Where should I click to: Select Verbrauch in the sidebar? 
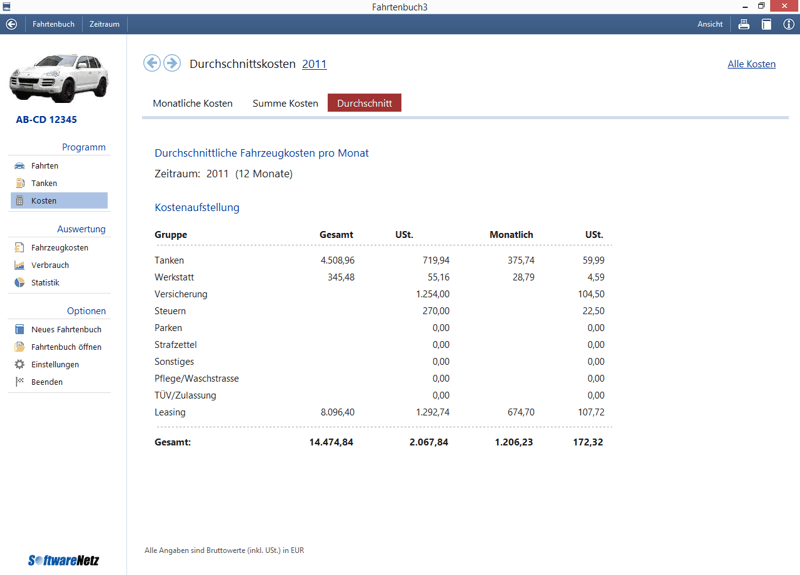tap(50, 265)
